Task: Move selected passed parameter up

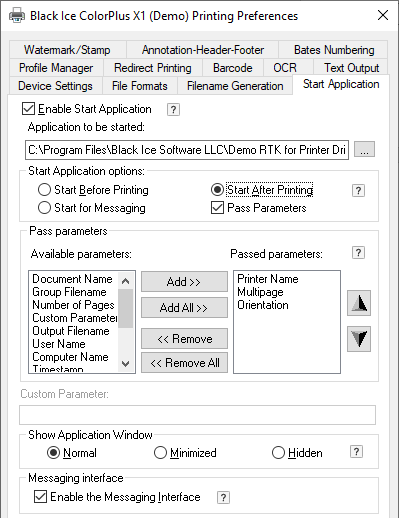Action: click(359, 303)
